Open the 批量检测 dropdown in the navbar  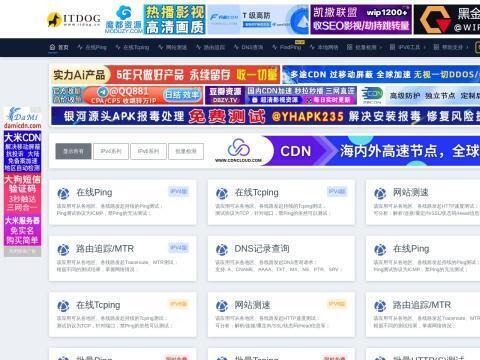(364, 47)
